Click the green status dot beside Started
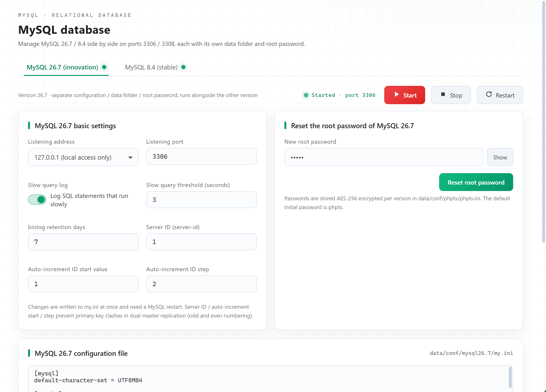 tap(306, 95)
